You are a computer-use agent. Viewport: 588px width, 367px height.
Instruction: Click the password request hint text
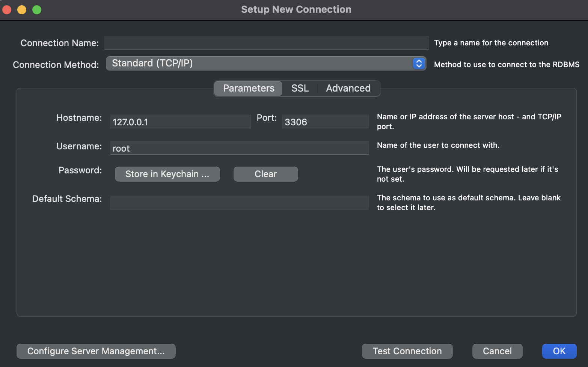click(467, 174)
